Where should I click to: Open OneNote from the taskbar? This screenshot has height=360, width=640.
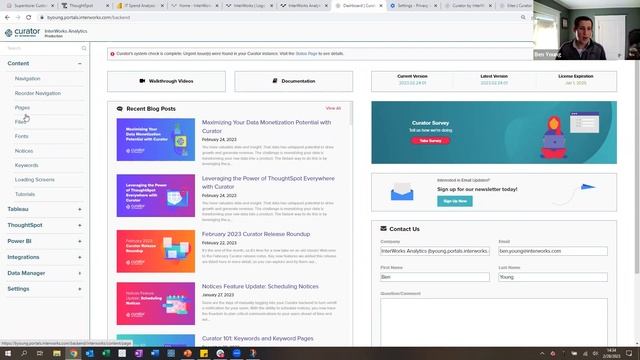pos(139,353)
